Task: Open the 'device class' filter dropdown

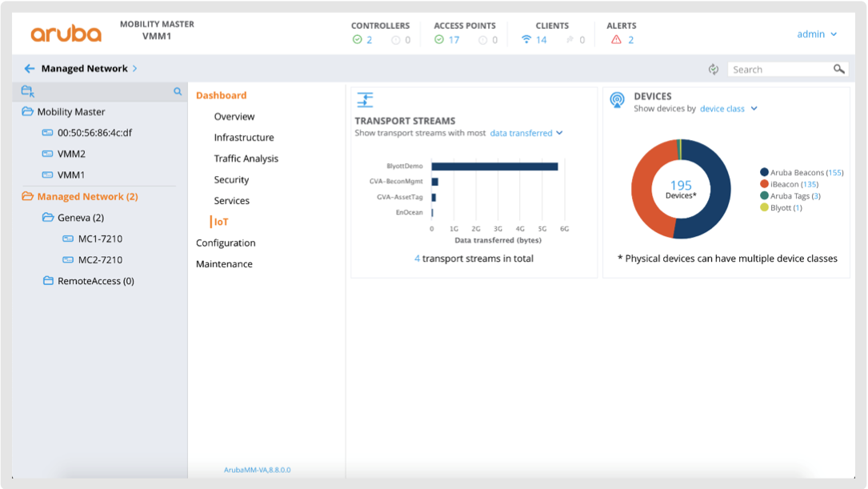Action: (x=728, y=109)
